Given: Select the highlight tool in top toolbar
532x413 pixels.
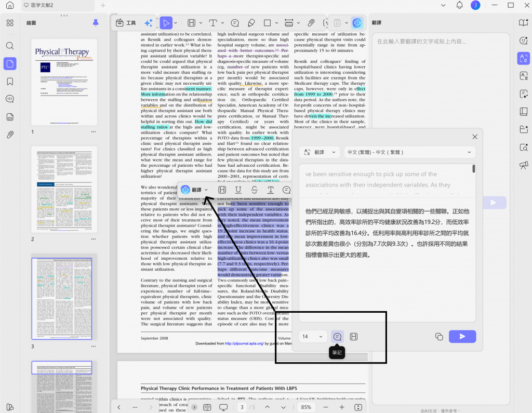Looking at the screenshot, I should [x=192, y=23].
